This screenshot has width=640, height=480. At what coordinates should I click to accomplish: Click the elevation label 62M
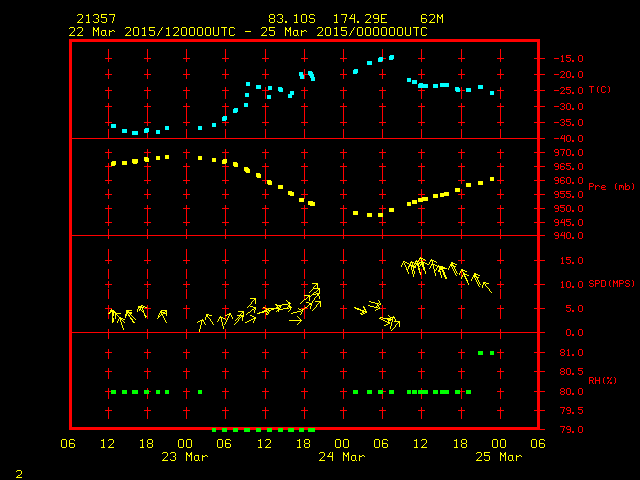432,19
